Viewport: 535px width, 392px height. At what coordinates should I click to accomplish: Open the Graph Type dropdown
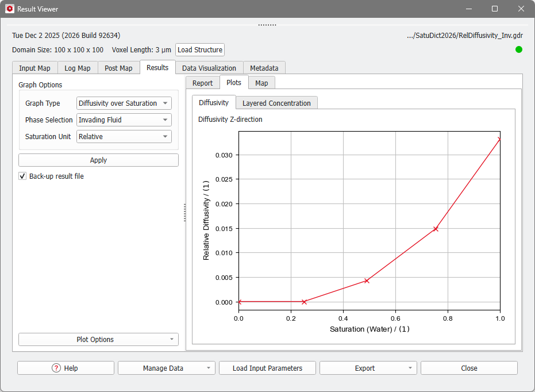[124, 103]
